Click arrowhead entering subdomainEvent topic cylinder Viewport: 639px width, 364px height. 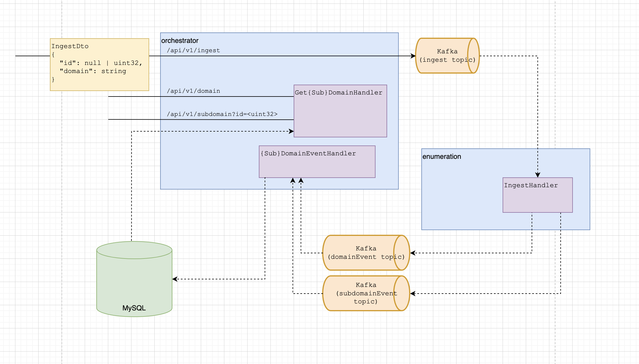coord(413,294)
